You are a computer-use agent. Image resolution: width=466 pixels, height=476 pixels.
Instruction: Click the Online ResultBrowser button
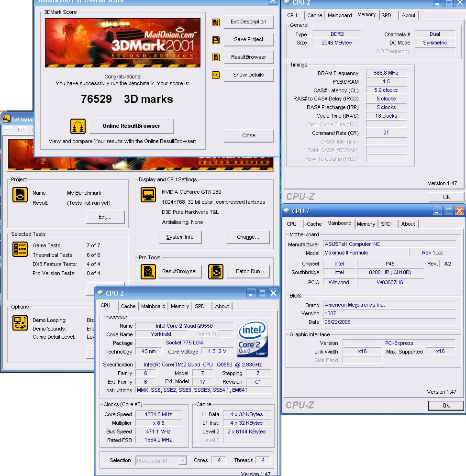[132, 126]
